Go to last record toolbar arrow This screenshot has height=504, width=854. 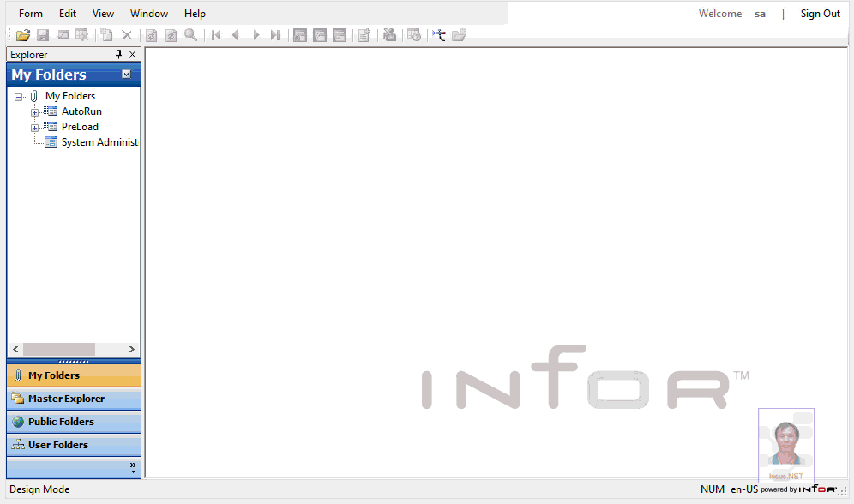tap(274, 35)
